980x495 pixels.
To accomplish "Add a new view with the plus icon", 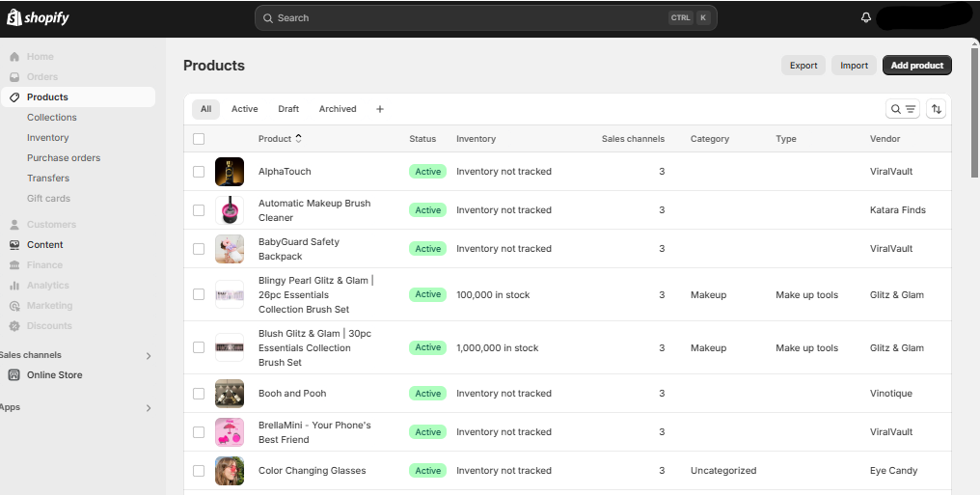I will (379, 109).
